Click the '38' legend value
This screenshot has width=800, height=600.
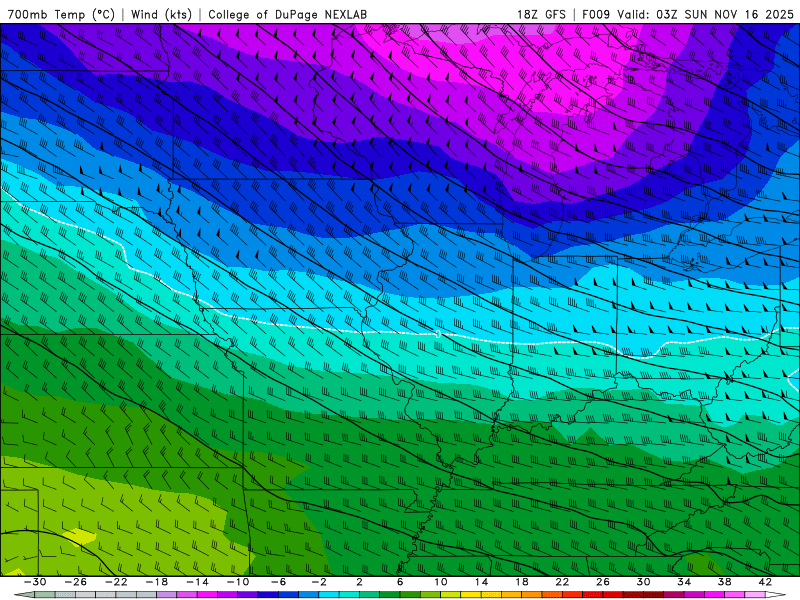(x=724, y=582)
